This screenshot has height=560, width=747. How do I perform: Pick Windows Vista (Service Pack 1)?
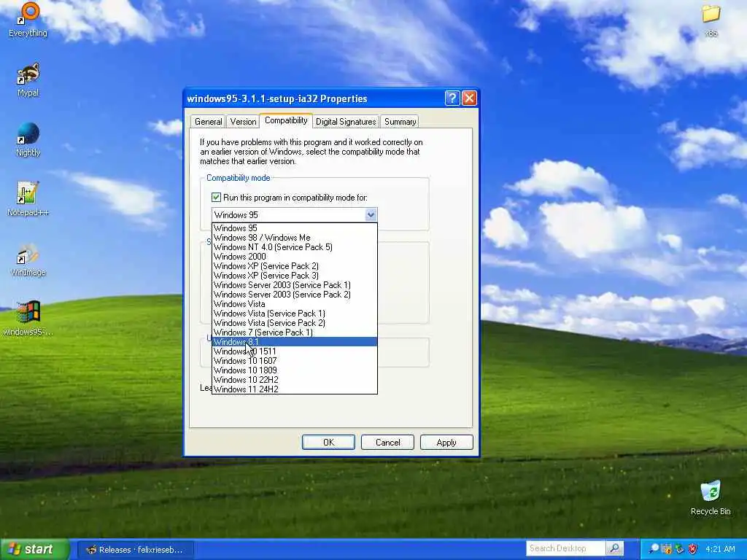pos(295,314)
